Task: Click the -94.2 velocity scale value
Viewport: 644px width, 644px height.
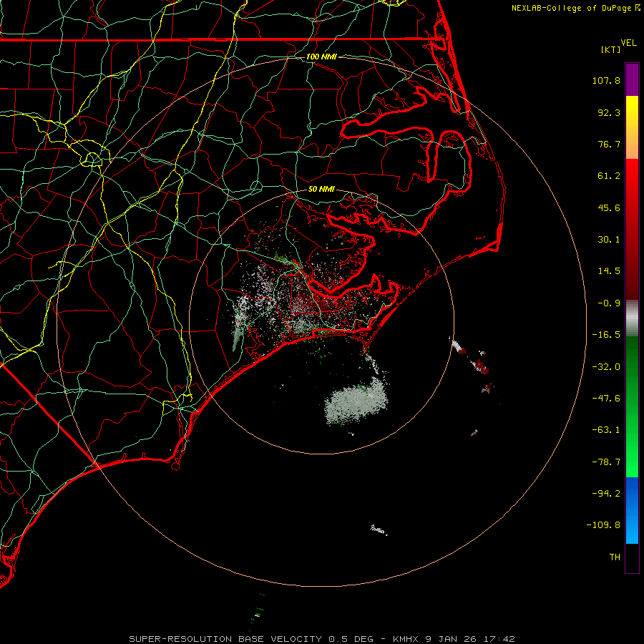Action: click(606, 494)
